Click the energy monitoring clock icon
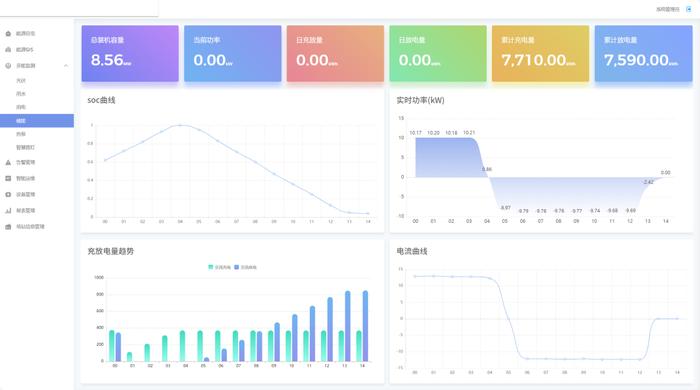 point(8,66)
